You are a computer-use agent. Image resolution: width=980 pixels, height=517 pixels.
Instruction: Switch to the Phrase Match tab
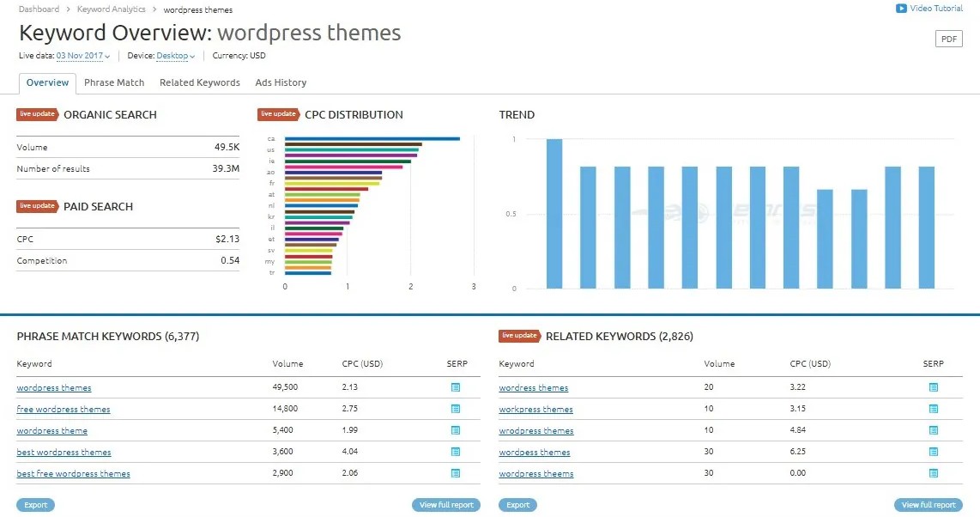[114, 82]
